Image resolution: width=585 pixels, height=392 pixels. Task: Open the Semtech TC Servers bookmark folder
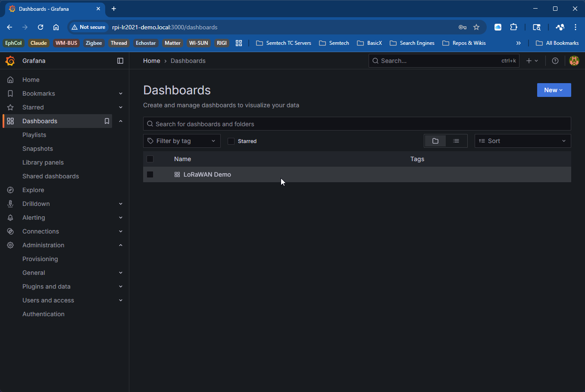[284, 43]
